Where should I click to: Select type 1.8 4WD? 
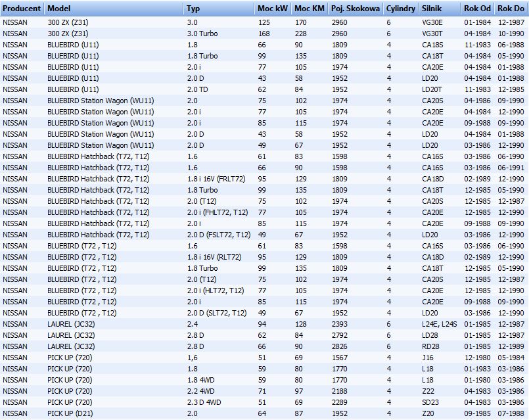[x=200, y=380]
